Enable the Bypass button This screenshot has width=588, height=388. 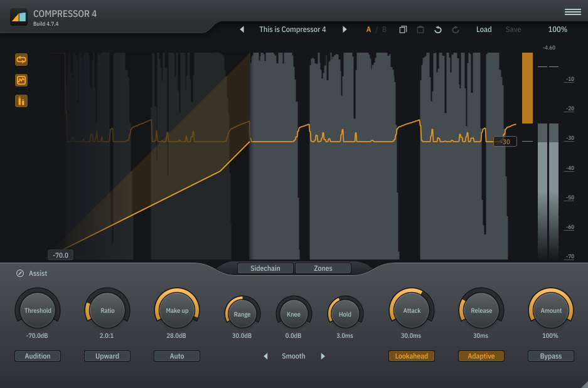point(551,356)
